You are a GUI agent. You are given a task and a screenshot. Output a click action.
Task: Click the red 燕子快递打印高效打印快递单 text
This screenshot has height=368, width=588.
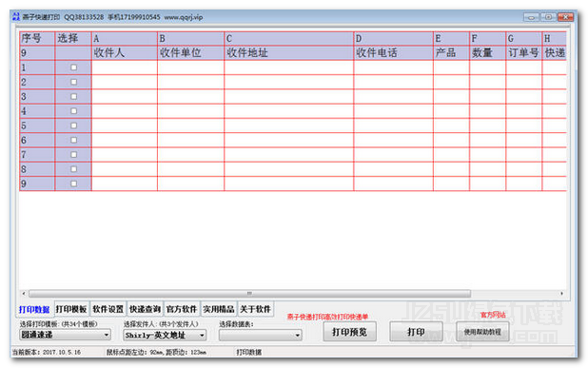(327, 317)
